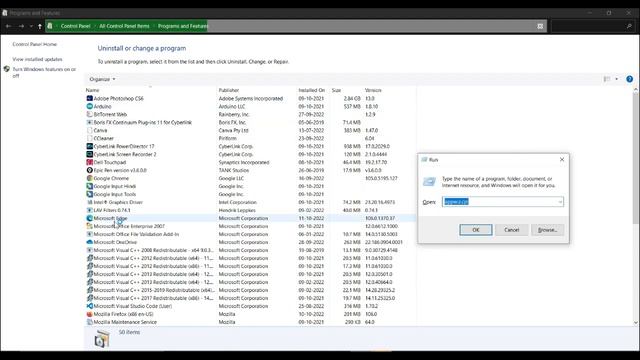Expand the Run dialog Open combo arrow

pyautogui.click(x=560, y=202)
